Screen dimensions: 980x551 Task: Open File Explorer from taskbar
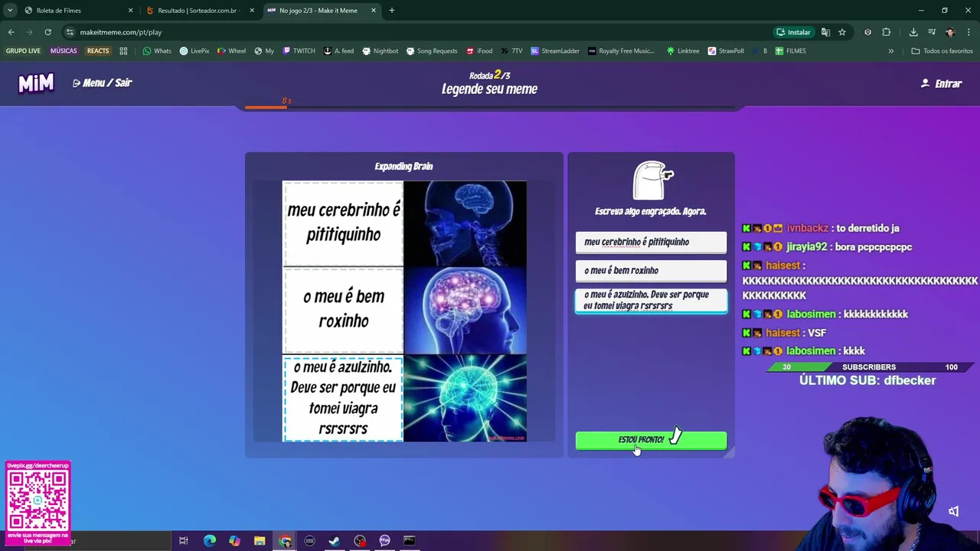260,541
